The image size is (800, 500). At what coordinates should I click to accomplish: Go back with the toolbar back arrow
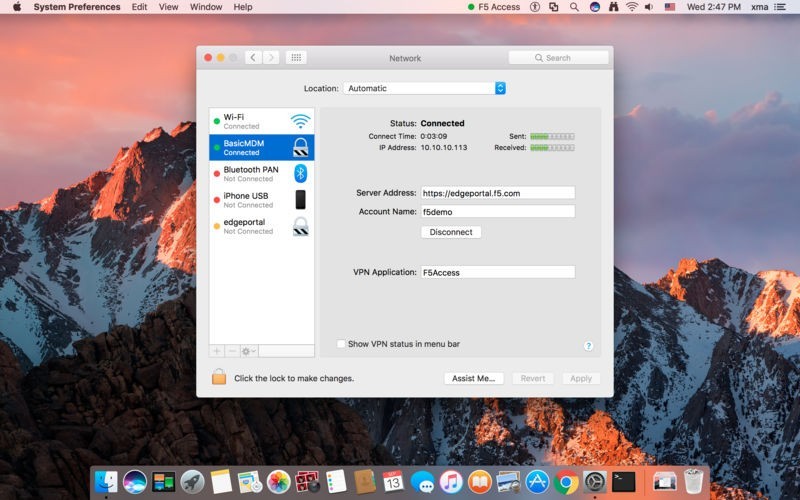[253, 58]
